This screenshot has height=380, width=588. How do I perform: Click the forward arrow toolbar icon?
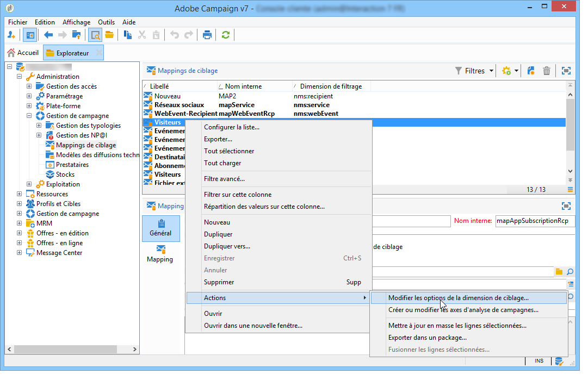point(62,35)
